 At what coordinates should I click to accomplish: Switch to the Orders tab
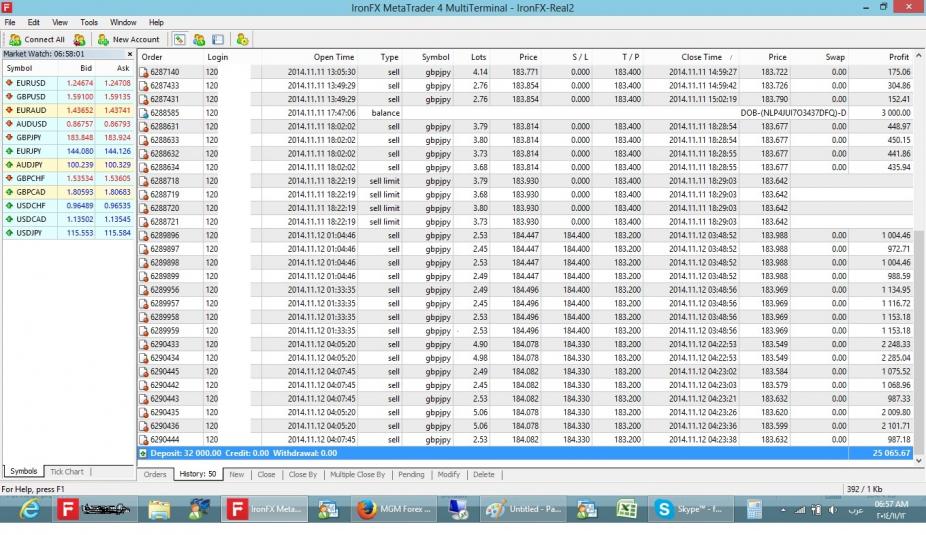coord(154,474)
